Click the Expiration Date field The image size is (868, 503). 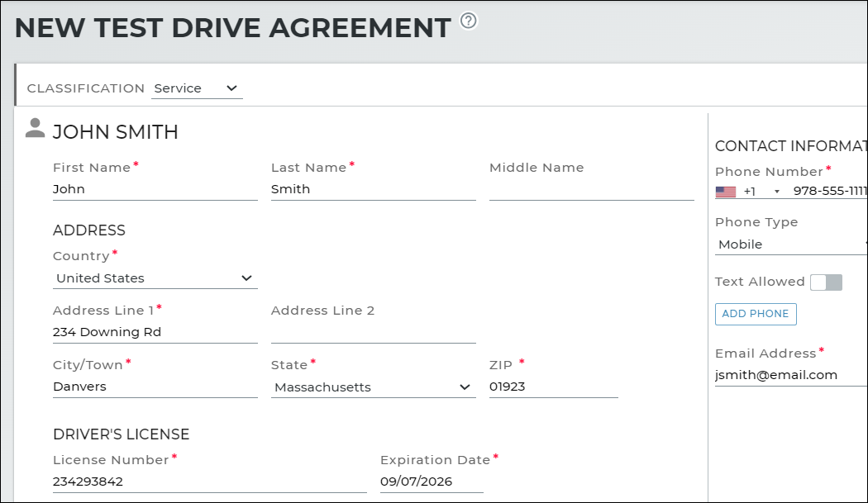(431, 482)
